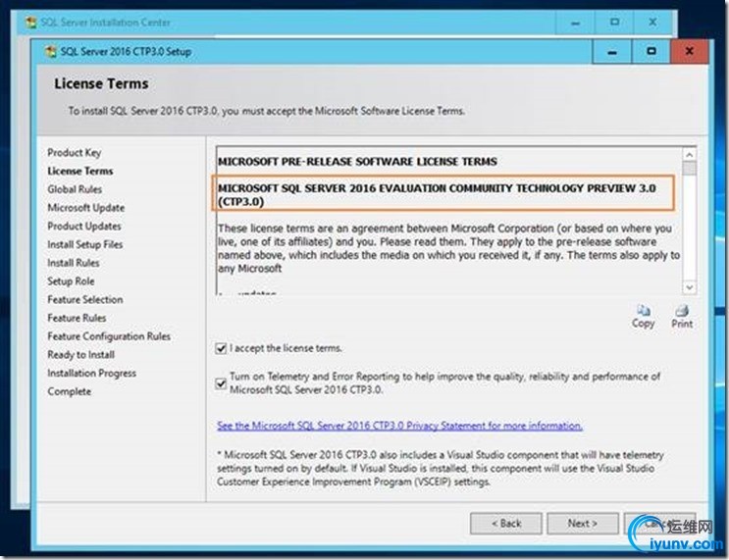Screen dimensions: 729x560
Task: Select the Install Setup Files step
Action: coord(85,244)
